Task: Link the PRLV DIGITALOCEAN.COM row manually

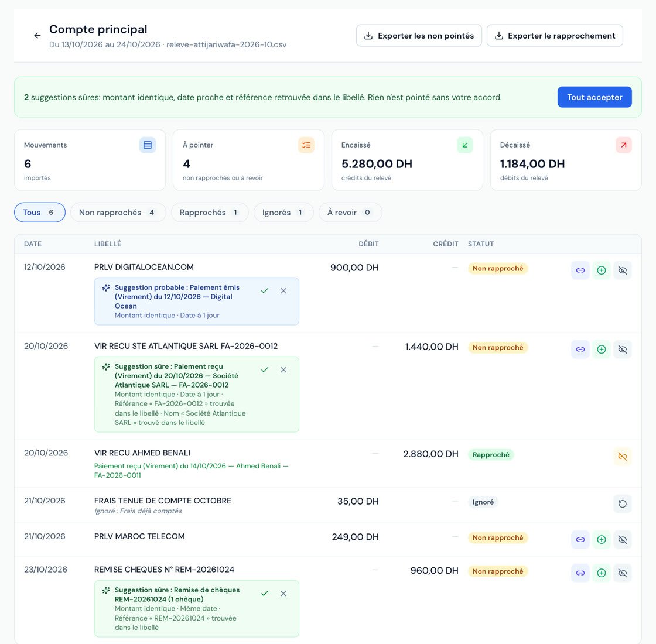Action: [x=580, y=270]
